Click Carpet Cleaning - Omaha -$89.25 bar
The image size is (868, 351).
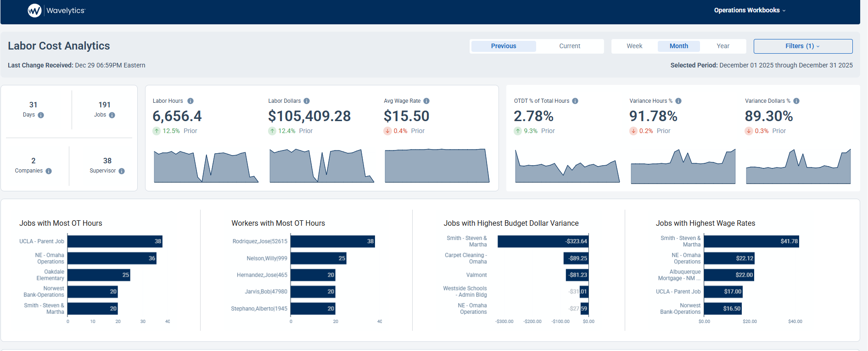point(576,258)
